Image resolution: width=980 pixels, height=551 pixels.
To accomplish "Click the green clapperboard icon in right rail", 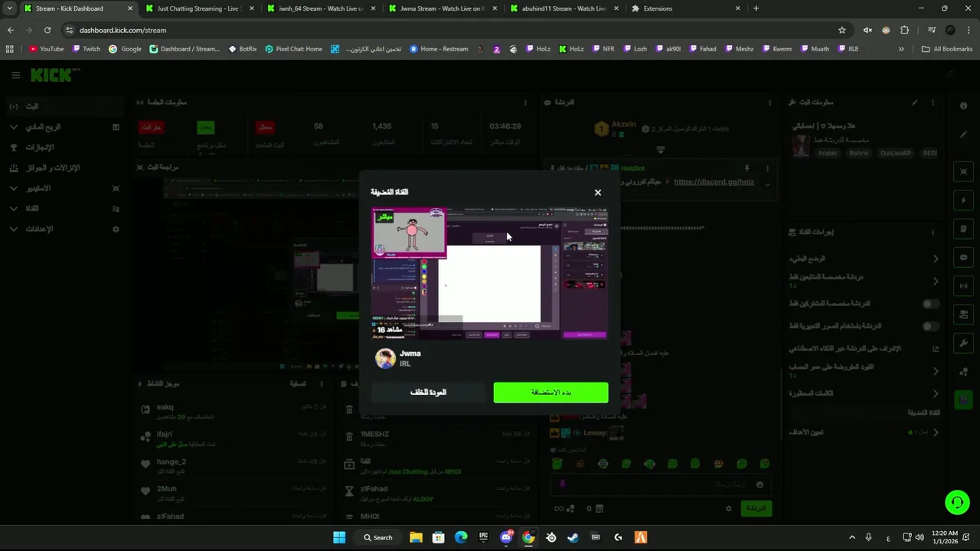I will [x=964, y=399].
